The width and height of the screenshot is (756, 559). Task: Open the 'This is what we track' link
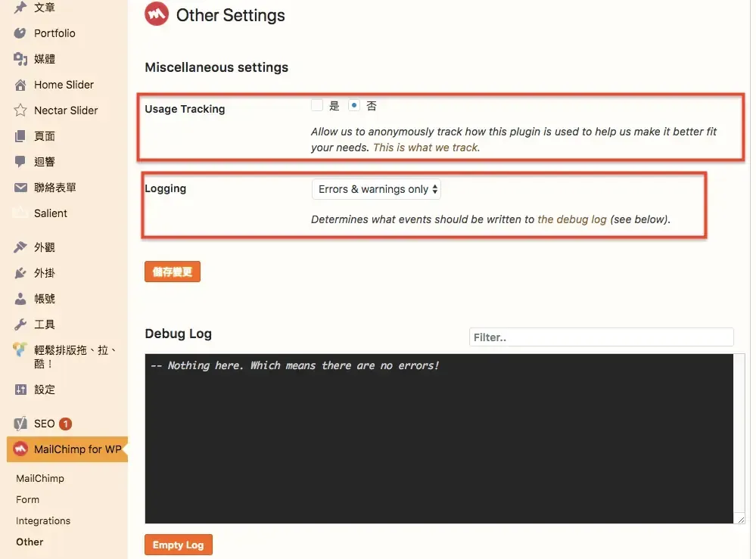(x=426, y=148)
